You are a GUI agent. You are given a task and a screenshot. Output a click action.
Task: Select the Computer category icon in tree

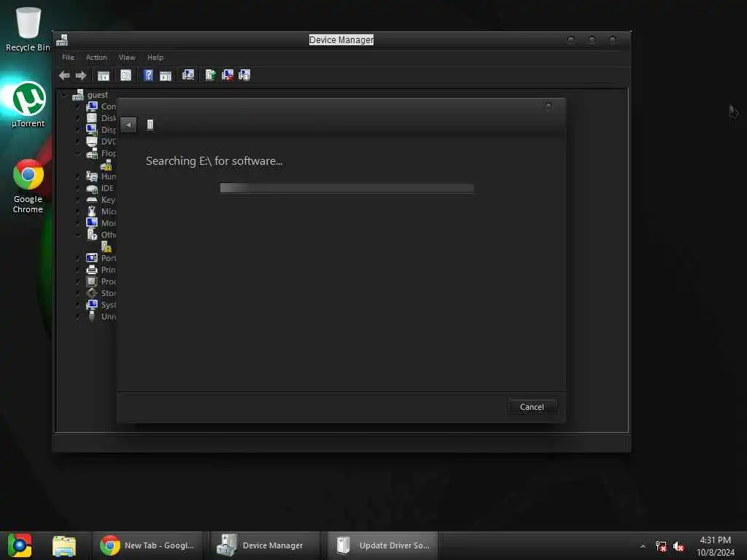click(92, 106)
